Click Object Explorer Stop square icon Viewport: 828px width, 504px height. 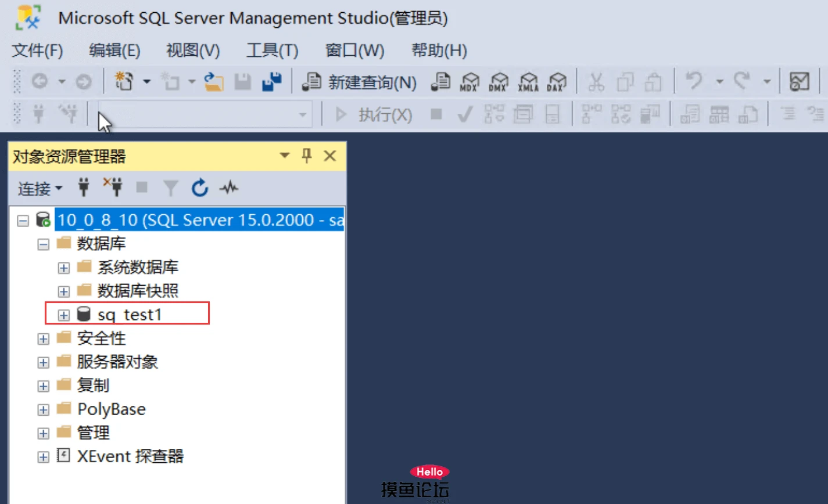click(x=142, y=188)
